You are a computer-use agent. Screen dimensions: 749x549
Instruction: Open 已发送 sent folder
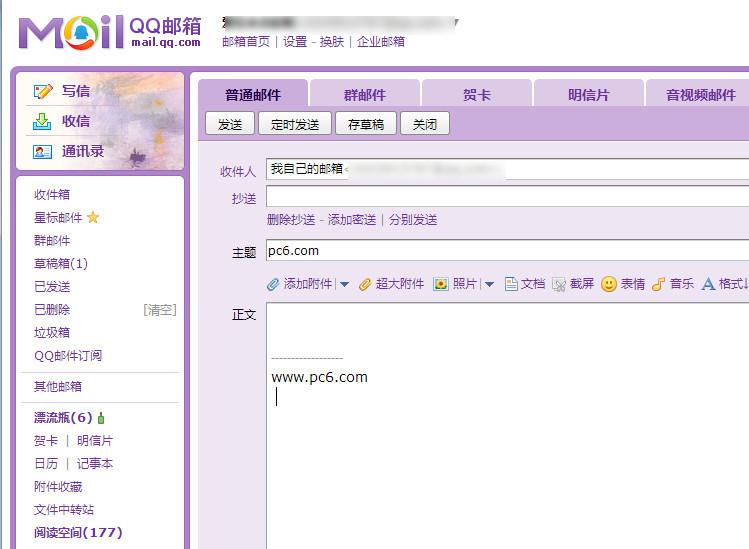[x=52, y=287]
